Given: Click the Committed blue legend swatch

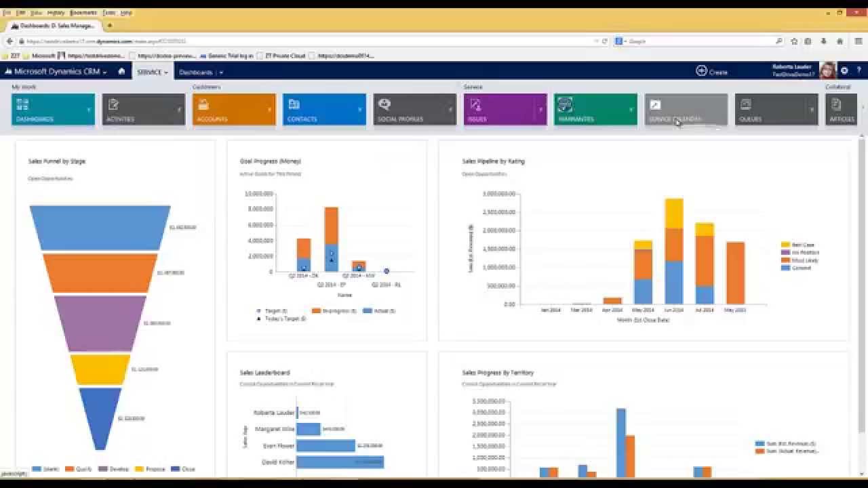Looking at the screenshot, I should 785,268.
